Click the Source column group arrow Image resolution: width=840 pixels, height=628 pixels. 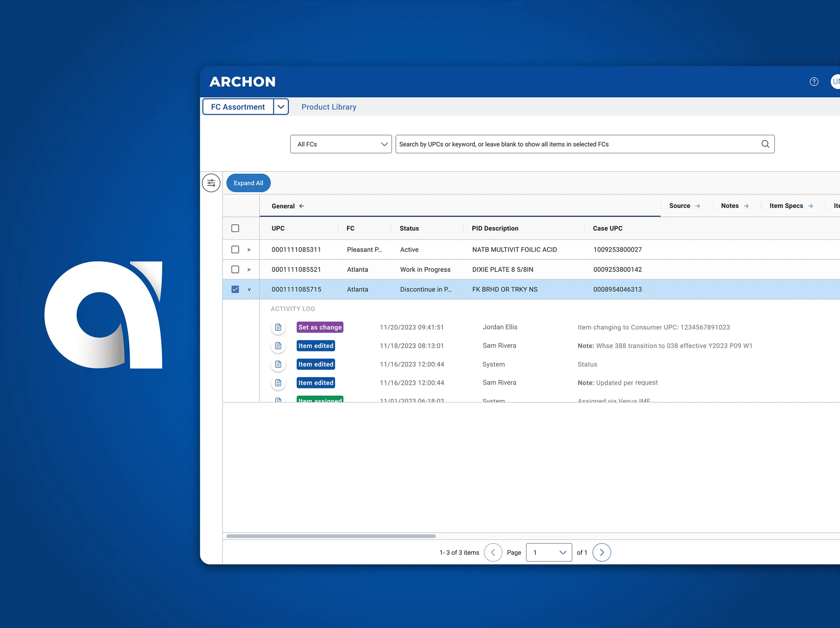click(697, 206)
